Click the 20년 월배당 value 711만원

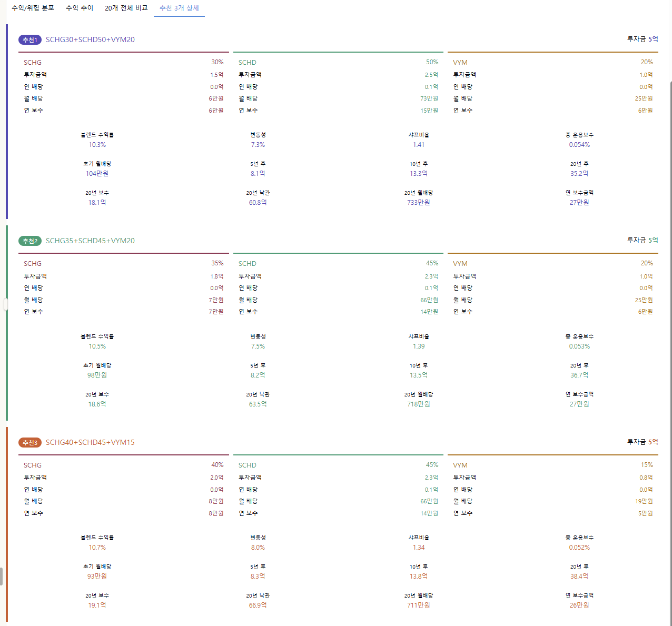point(419,605)
